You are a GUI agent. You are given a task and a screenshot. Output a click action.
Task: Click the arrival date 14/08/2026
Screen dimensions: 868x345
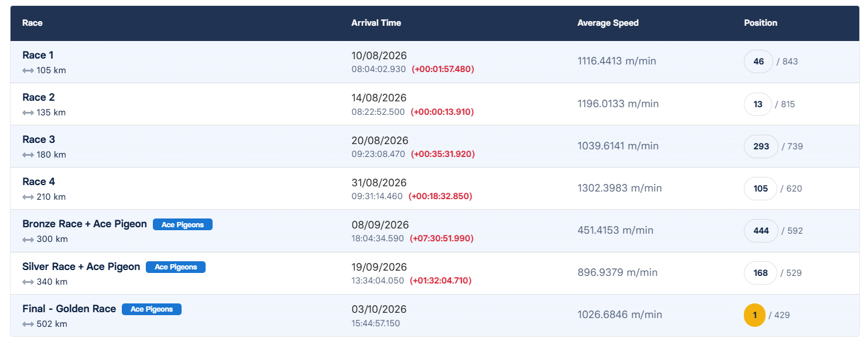click(x=379, y=98)
